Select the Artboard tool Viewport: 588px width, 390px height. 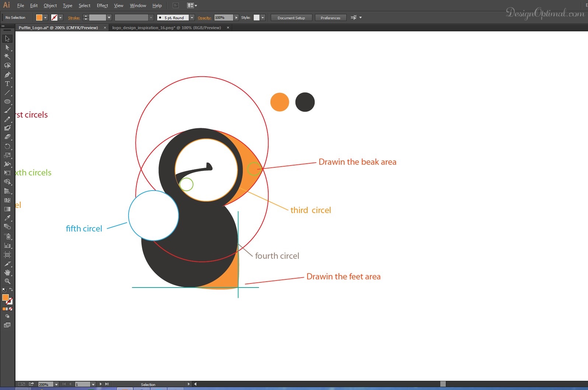pyautogui.click(x=7, y=255)
